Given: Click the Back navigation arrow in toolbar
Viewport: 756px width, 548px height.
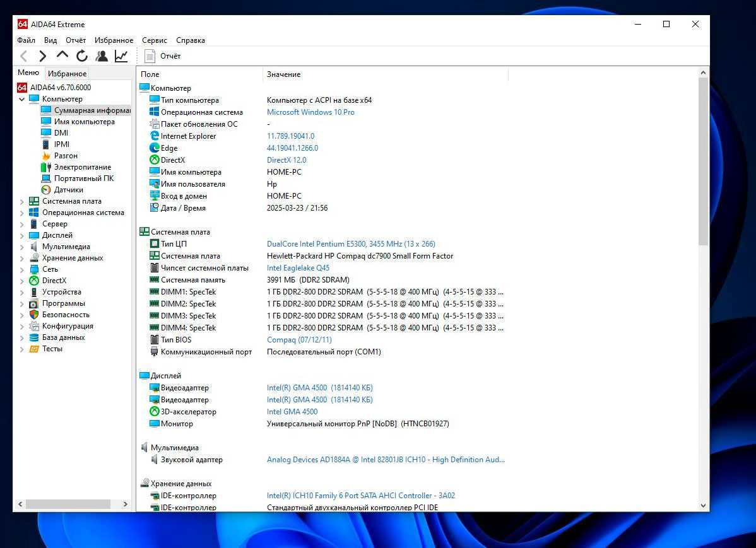Looking at the screenshot, I should click(x=23, y=56).
